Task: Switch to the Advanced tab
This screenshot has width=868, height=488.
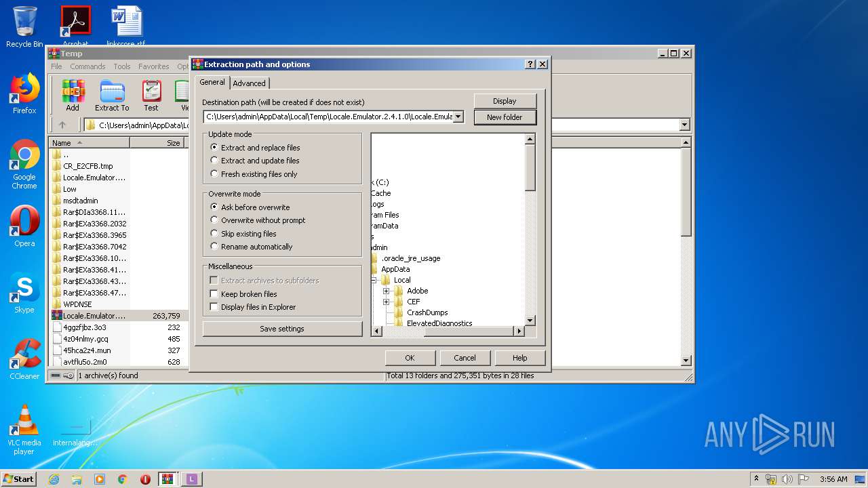Action: pos(249,83)
